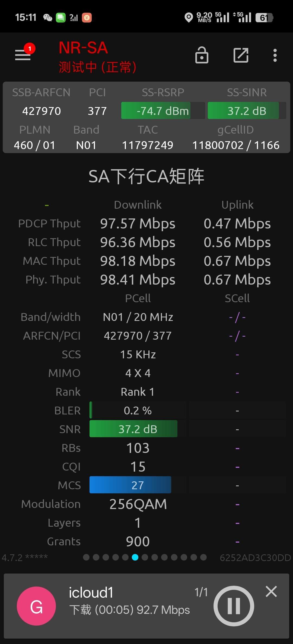
Task: Tap the SS-SINR 37.2 dB bar
Action: (x=247, y=111)
